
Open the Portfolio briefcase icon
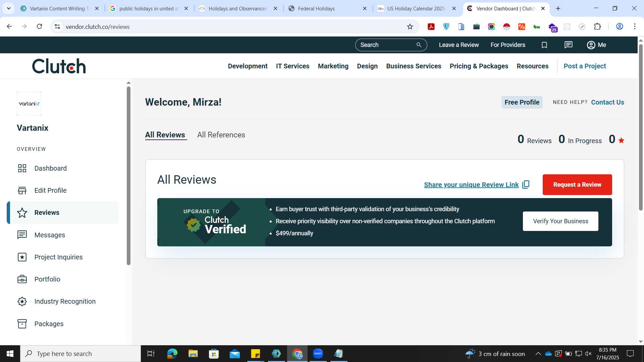(22, 279)
